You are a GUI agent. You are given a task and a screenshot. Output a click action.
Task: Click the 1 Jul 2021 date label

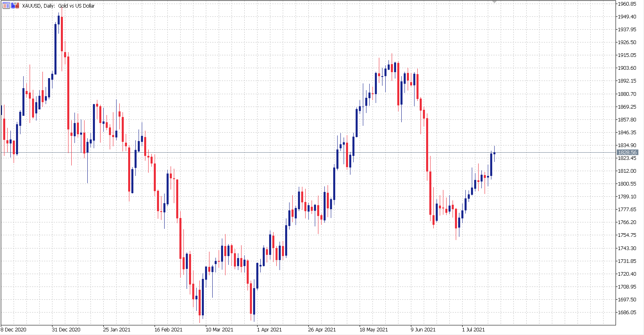473,330
